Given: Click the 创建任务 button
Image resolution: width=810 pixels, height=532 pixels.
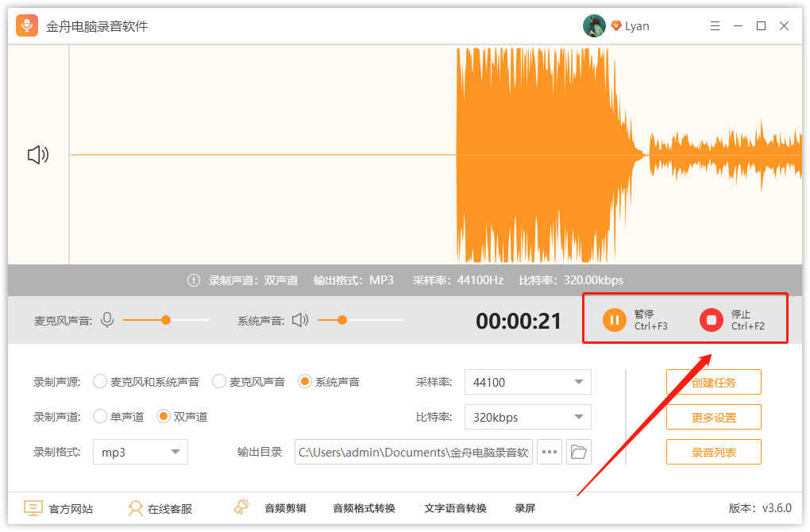Looking at the screenshot, I should (x=713, y=382).
